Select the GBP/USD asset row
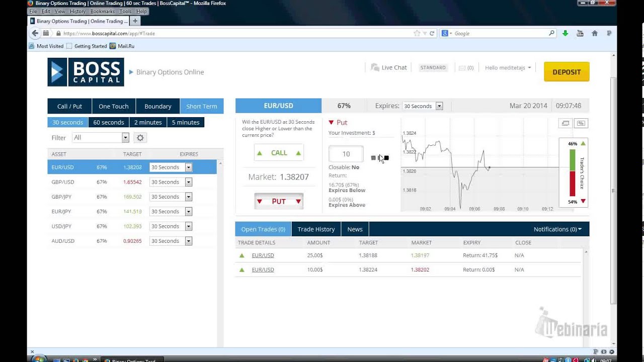Image resolution: width=644 pixels, height=362 pixels. pos(132,182)
